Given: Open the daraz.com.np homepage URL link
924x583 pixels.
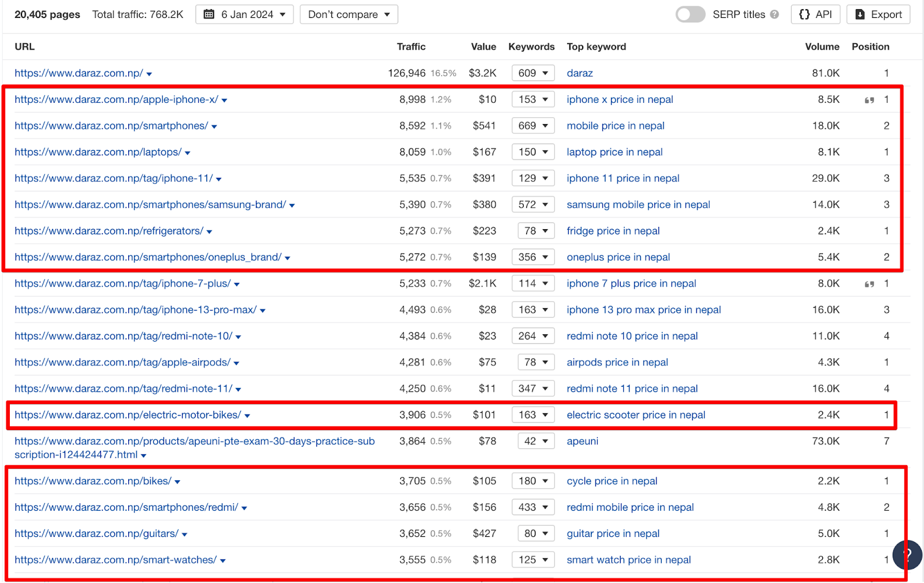Looking at the screenshot, I should (x=79, y=73).
